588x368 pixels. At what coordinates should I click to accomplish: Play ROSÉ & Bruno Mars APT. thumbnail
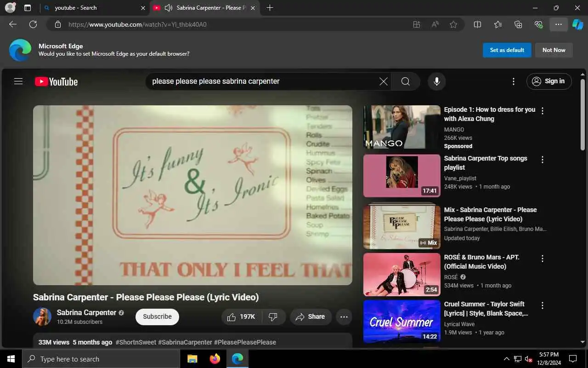402,274
